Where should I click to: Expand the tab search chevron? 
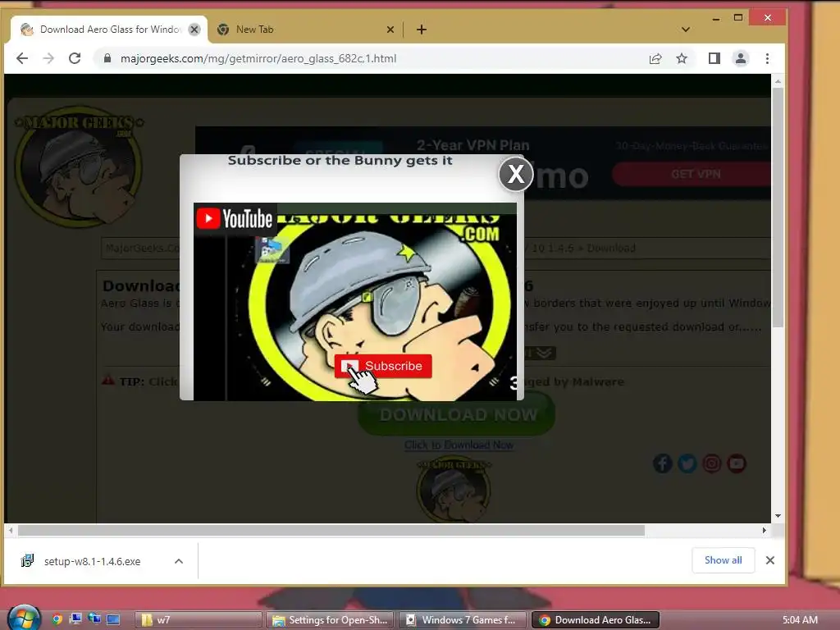tap(686, 30)
